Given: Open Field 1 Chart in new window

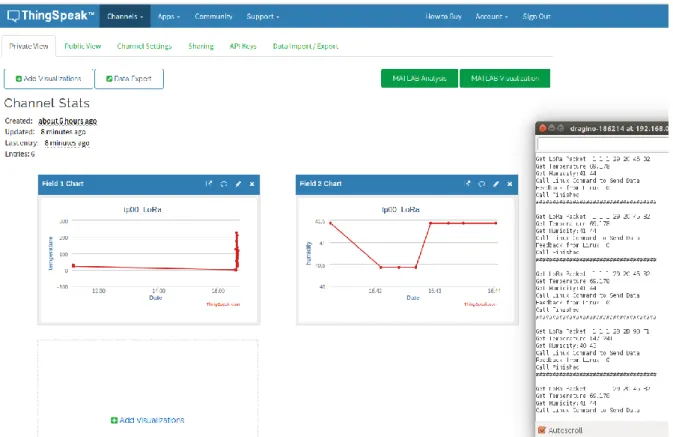Looking at the screenshot, I should [x=209, y=184].
